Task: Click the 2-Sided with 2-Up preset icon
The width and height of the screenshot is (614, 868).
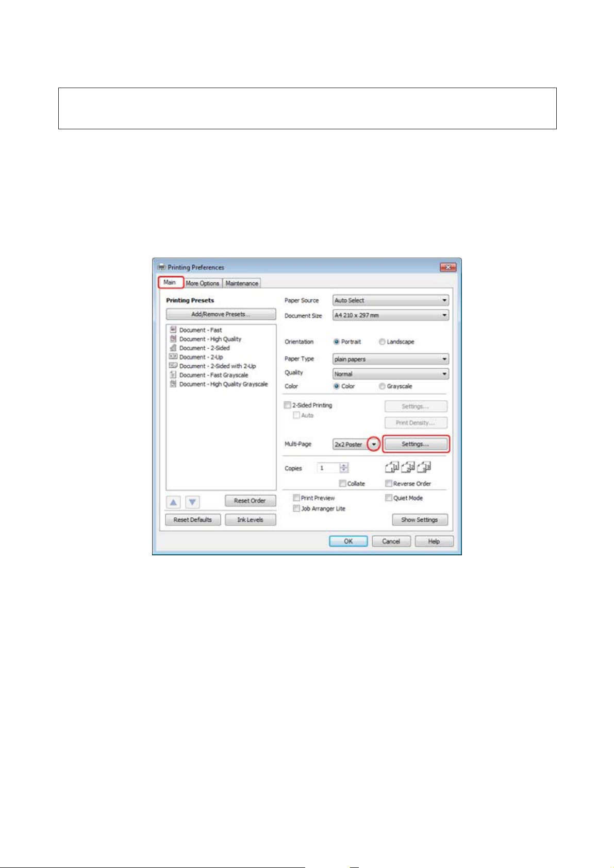Action: point(173,366)
